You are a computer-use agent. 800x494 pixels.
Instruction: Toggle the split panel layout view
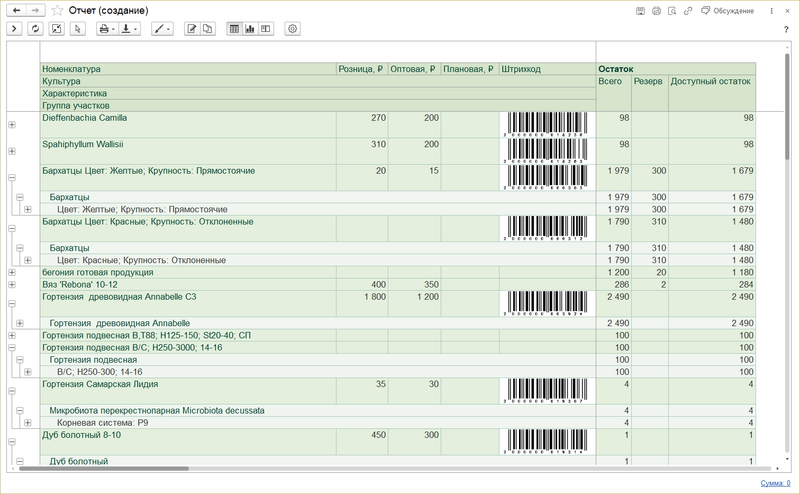pos(266,29)
